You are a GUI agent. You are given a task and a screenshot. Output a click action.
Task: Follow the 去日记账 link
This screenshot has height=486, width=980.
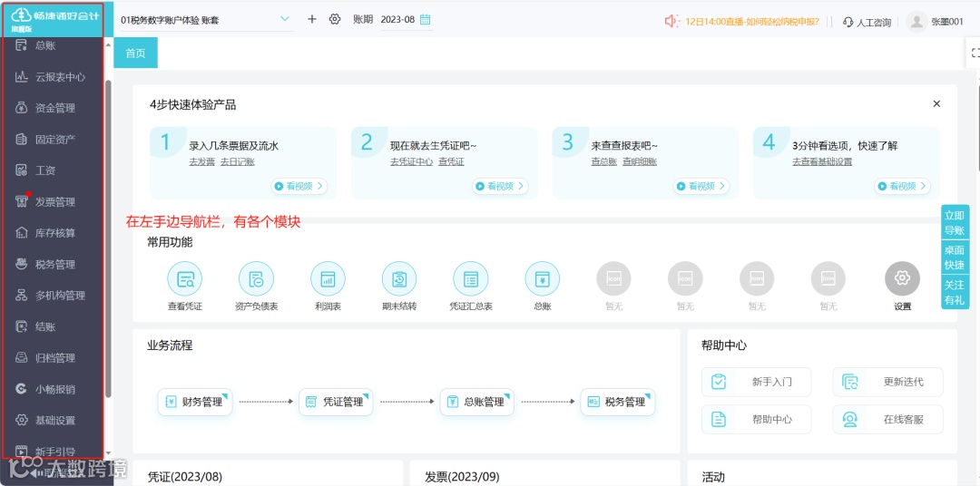[x=238, y=161]
